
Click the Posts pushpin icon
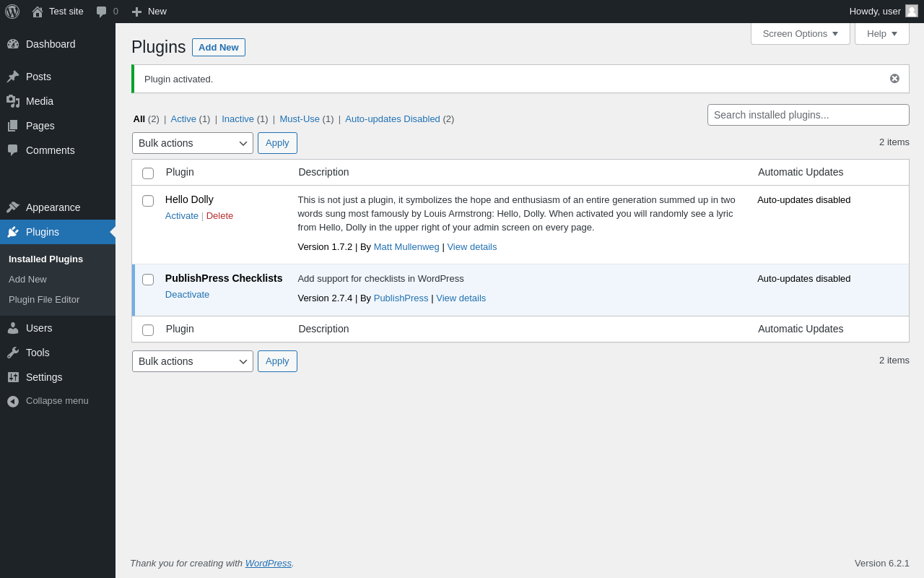tap(13, 77)
